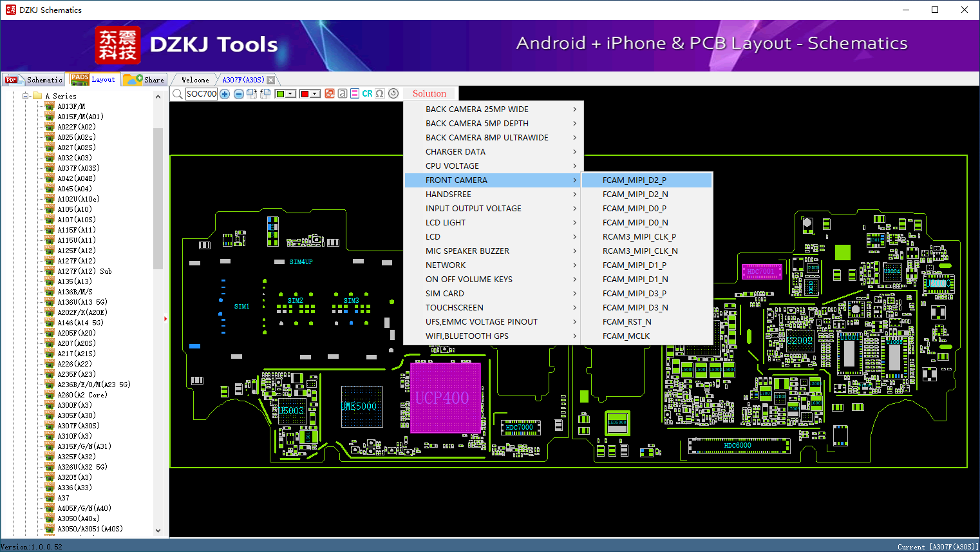
Task: Select FCAM_MIPI_D2_P from submenu
Action: (x=647, y=180)
